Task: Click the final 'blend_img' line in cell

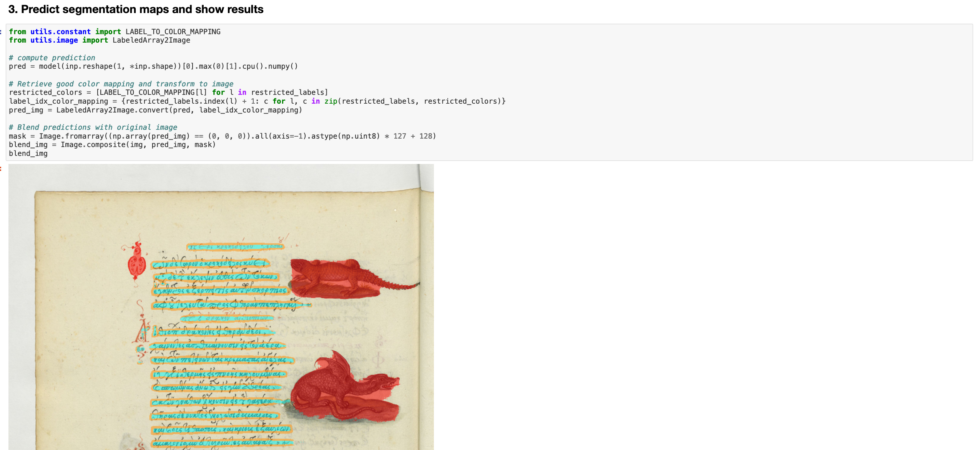Action: point(28,154)
